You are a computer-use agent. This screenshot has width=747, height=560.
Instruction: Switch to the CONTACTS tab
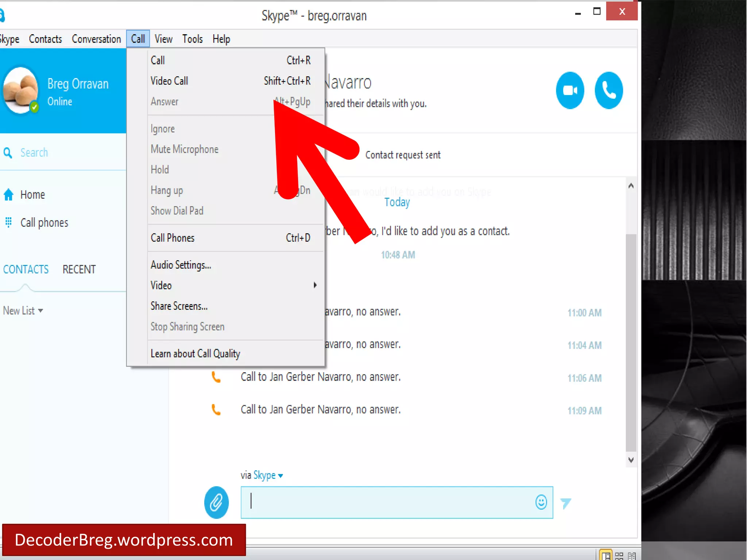coord(26,269)
